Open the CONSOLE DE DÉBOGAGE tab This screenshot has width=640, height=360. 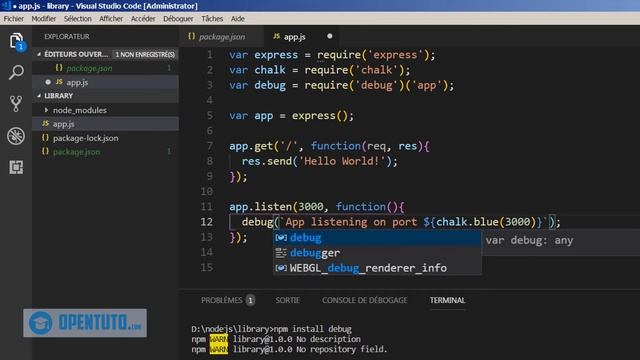pyautogui.click(x=364, y=300)
